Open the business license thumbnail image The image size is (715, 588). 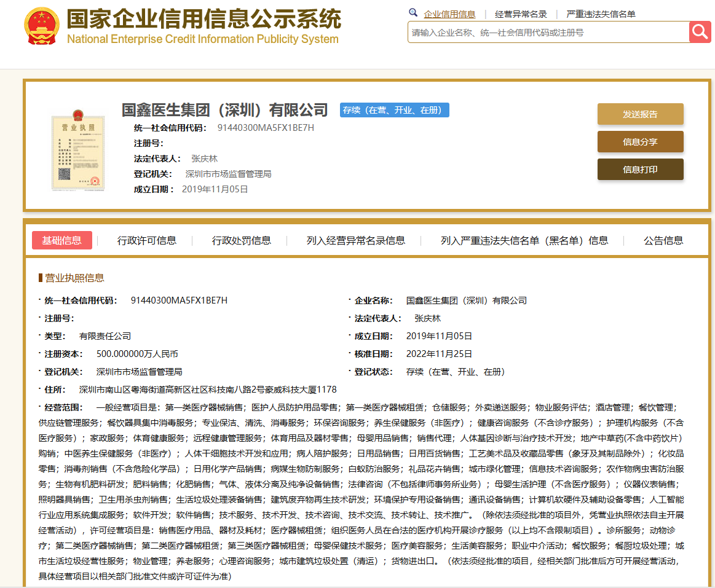(x=78, y=150)
